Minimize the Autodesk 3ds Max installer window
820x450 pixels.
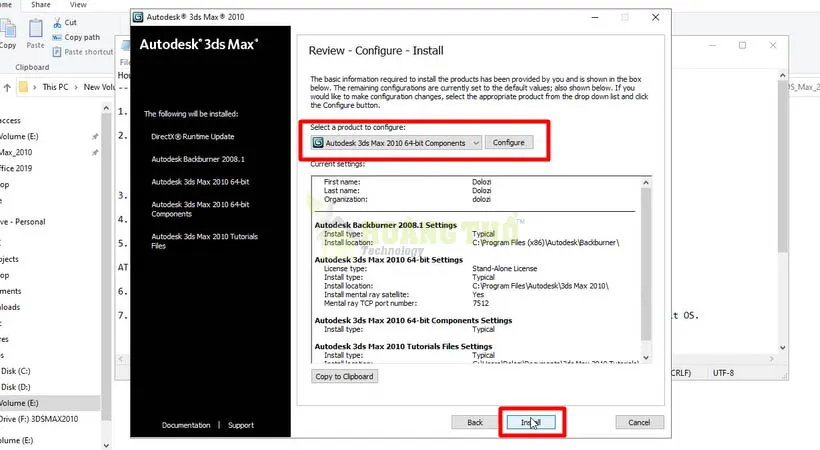click(595, 17)
